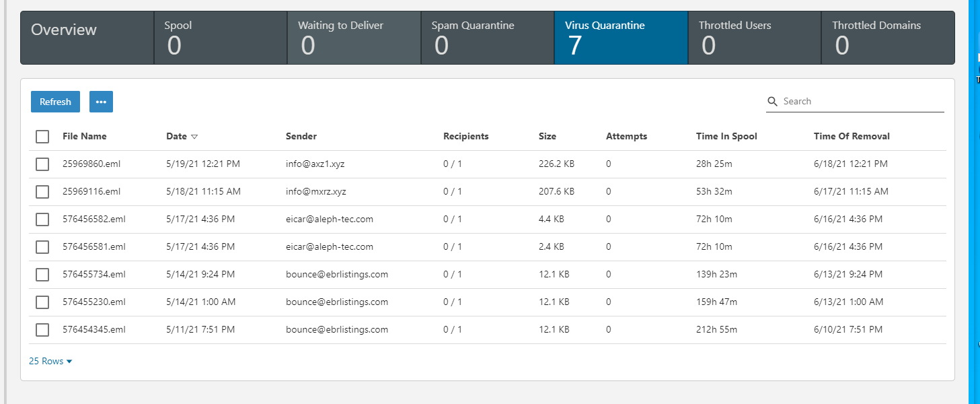Switch to the Waiting to Deliver tab

tap(354, 38)
